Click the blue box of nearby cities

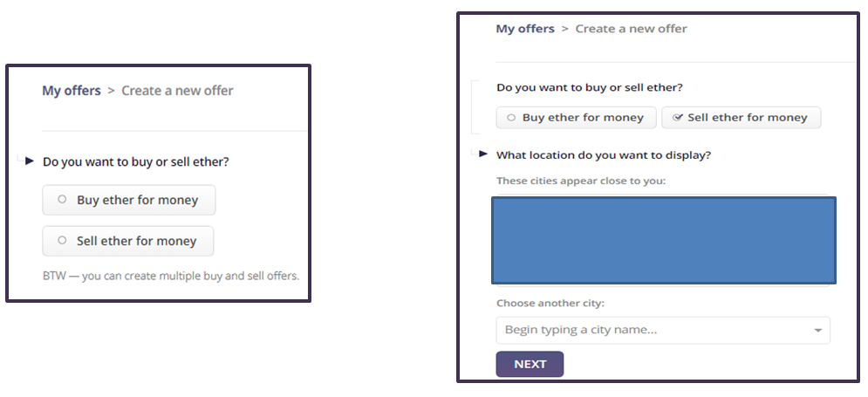tap(663, 240)
